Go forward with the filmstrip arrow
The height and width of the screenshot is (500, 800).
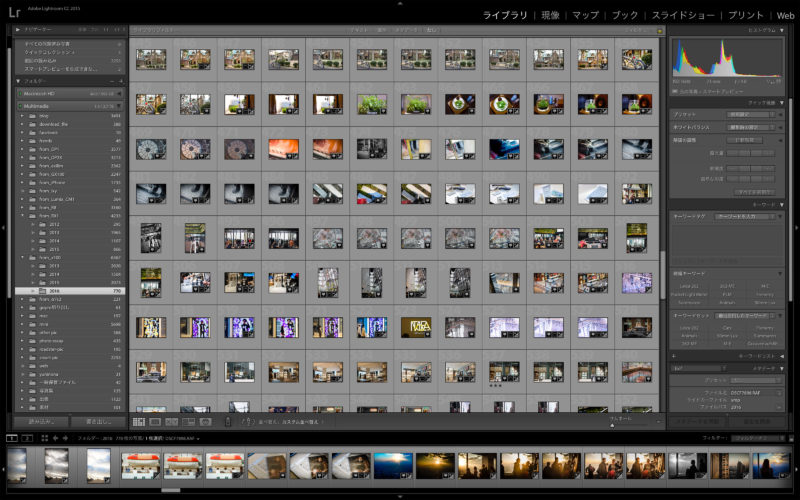pyautogui.click(x=65, y=438)
